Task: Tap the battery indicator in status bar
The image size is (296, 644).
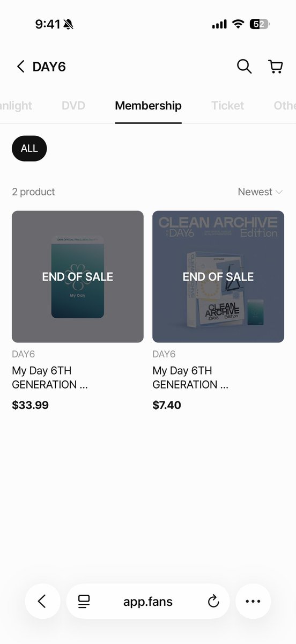Action: tap(261, 24)
